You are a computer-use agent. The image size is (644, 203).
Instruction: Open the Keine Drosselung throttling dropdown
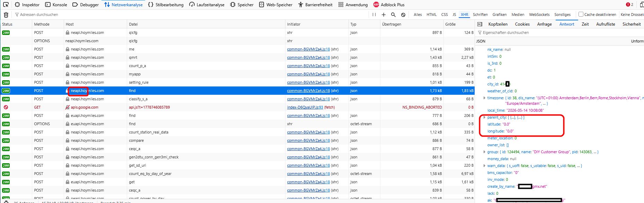click(x=632, y=15)
